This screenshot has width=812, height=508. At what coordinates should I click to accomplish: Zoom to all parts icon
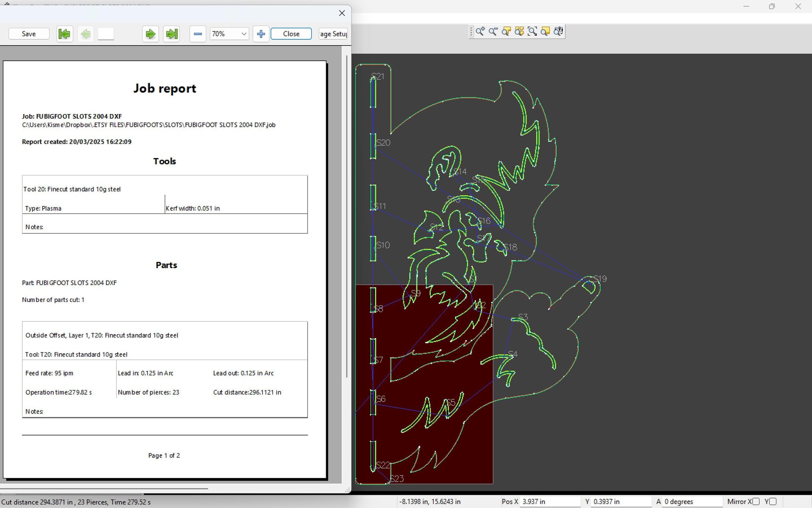coord(519,32)
